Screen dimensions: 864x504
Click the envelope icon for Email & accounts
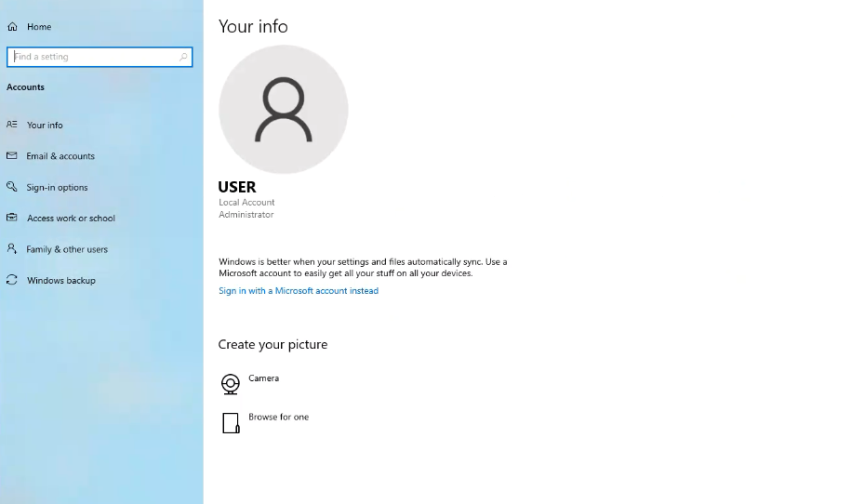(12, 156)
